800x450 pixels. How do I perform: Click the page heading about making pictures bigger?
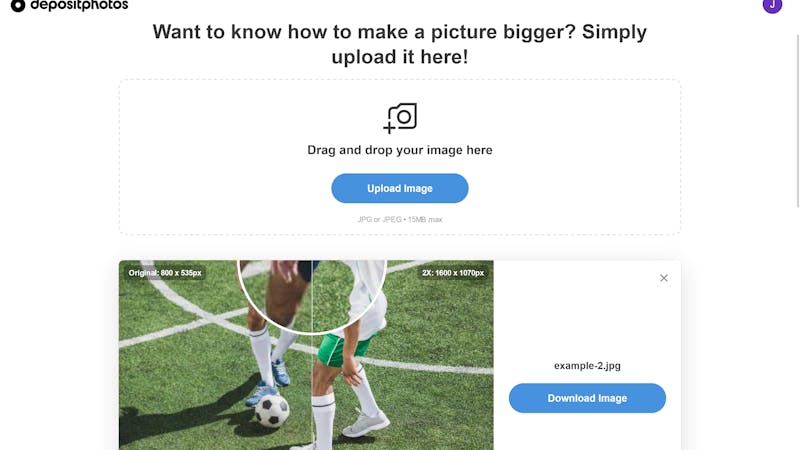pos(399,44)
